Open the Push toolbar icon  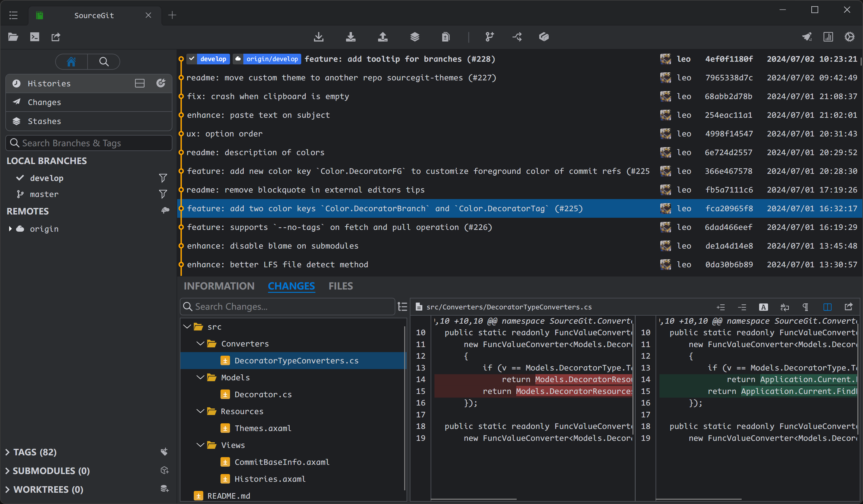(383, 37)
